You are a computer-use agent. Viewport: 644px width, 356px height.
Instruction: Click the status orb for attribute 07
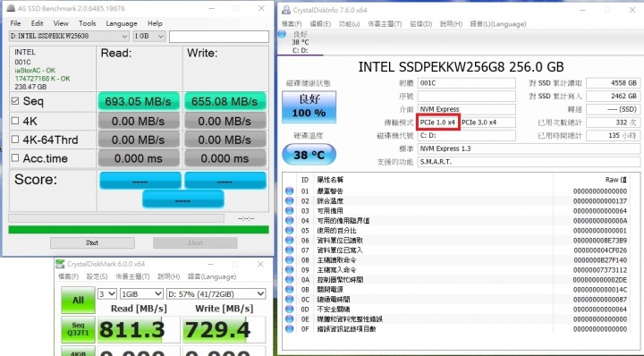pyautogui.click(x=290, y=250)
